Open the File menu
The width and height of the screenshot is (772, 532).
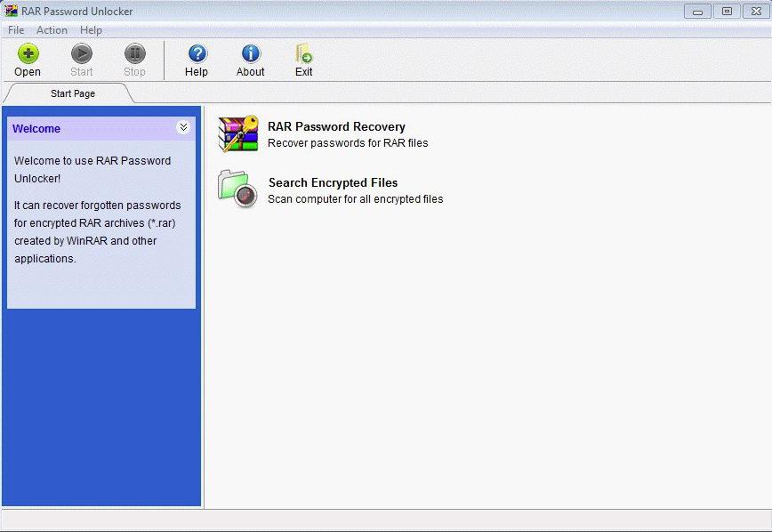[16, 30]
